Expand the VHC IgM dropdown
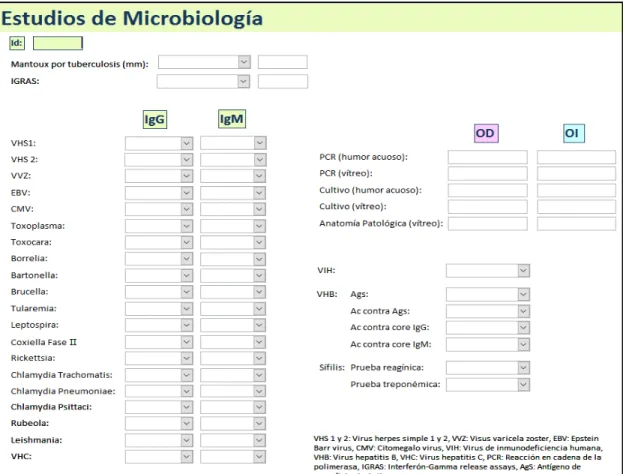The height and width of the screenshot is (474, 623). 260,457
